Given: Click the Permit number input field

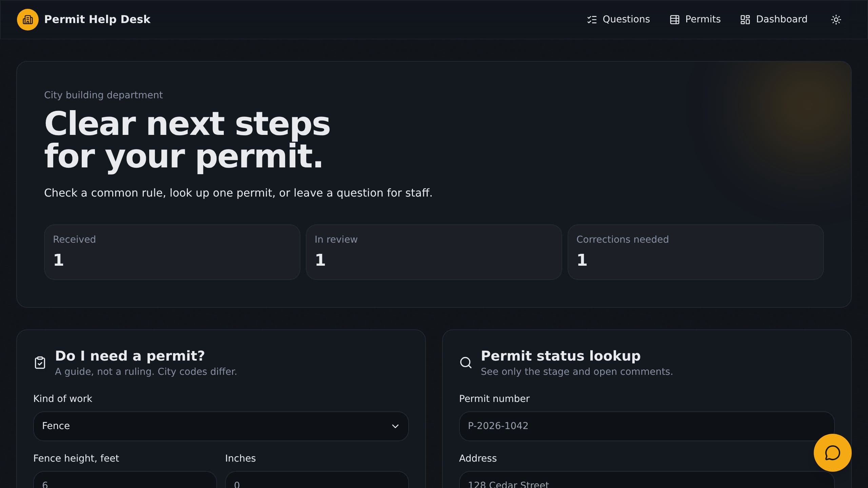Looking at the screenshot, I should tap(647, 426).
